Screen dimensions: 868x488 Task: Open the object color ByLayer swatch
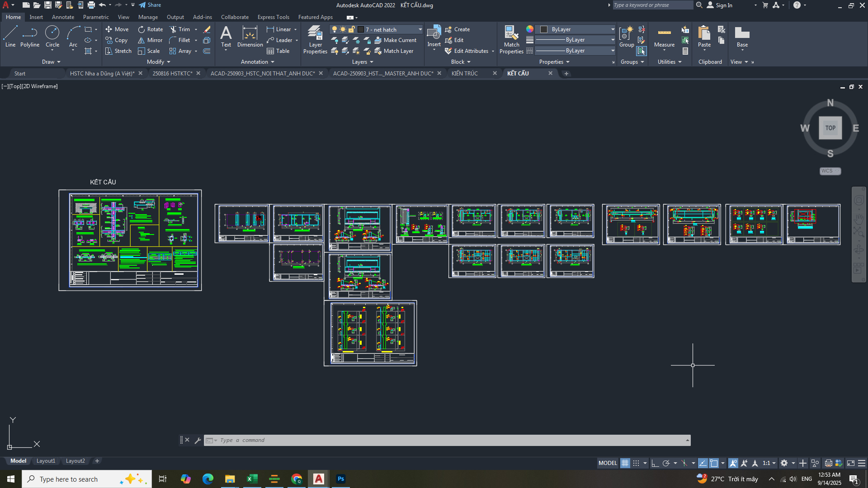(x=544, y=29)
